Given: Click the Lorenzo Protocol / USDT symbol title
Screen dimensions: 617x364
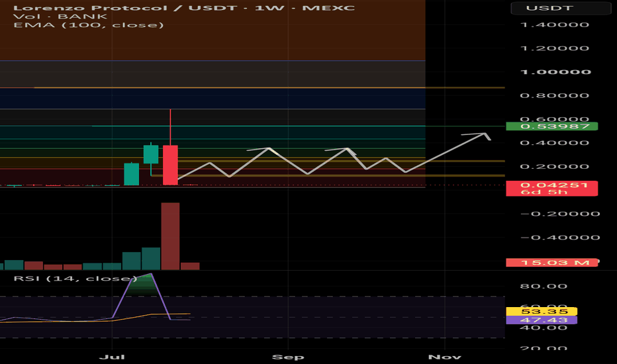Looking at the screenshot, I should click(x=90, y=8).
